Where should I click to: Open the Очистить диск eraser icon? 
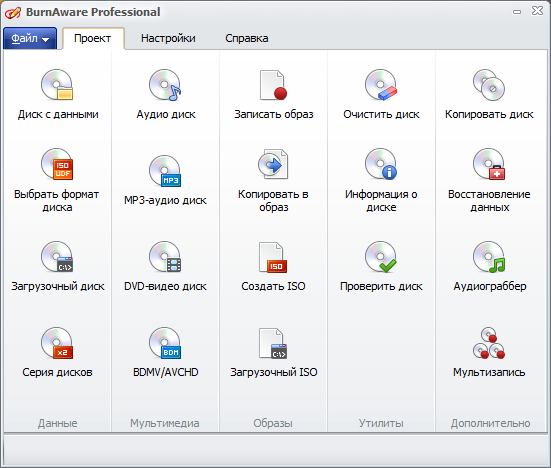coord(381,85)
